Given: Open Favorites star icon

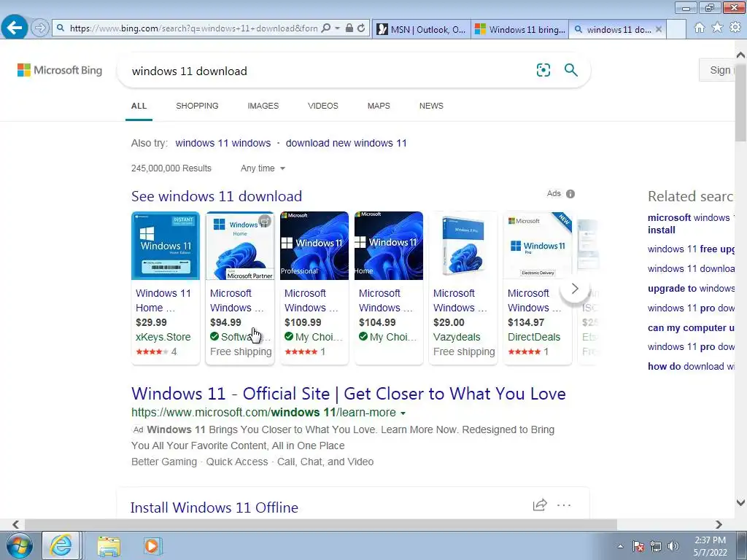Looking at the screenshot, I should coord(717,28).
